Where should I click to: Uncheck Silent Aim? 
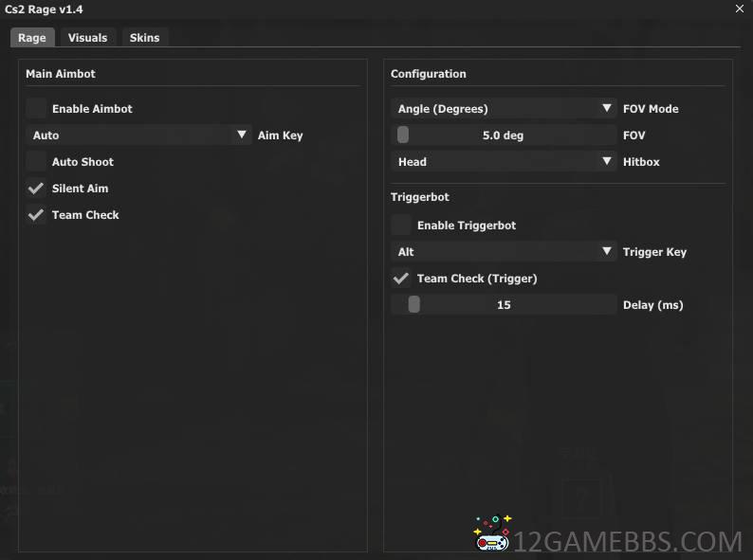[36, 189]
